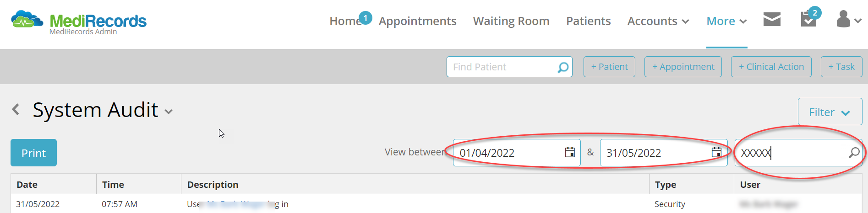Open the More menu

(x=726, y=21)
